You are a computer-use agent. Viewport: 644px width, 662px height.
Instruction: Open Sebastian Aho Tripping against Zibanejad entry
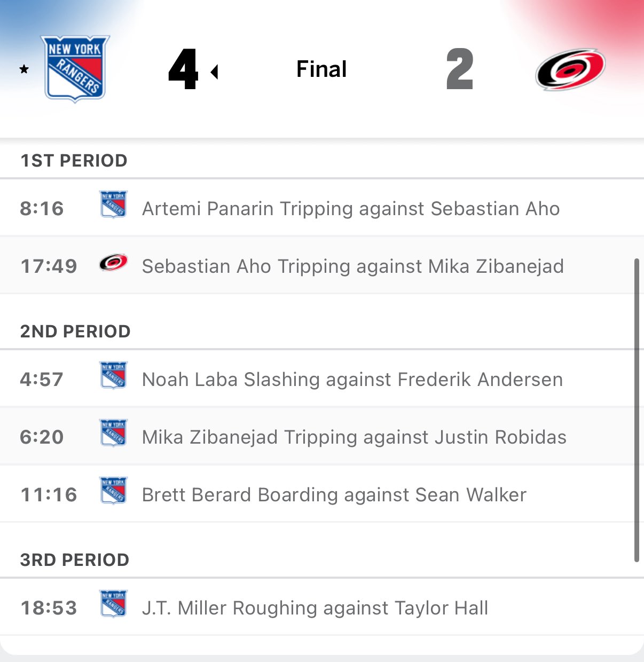pyautogui.click(x=352, y=266)
